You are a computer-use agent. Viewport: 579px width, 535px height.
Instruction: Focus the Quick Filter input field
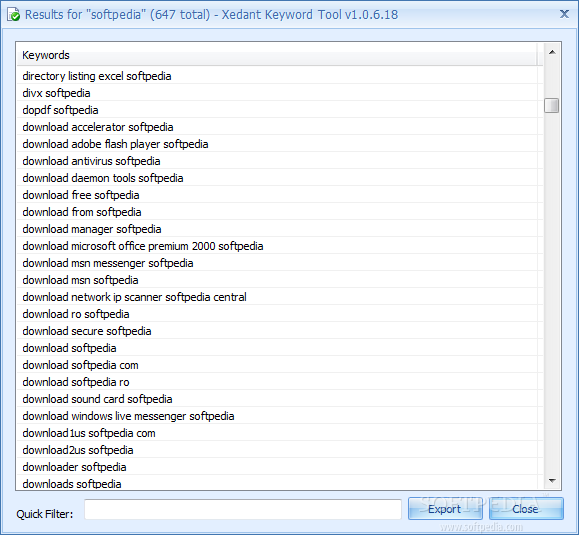(x=243, y=510)
